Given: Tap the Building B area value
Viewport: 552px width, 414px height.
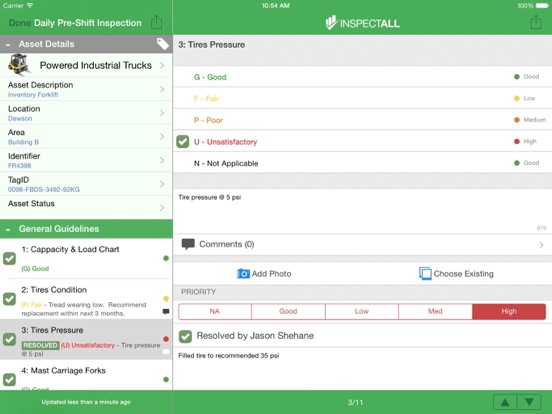Looking at the screenshot, I should click(23, 142).
